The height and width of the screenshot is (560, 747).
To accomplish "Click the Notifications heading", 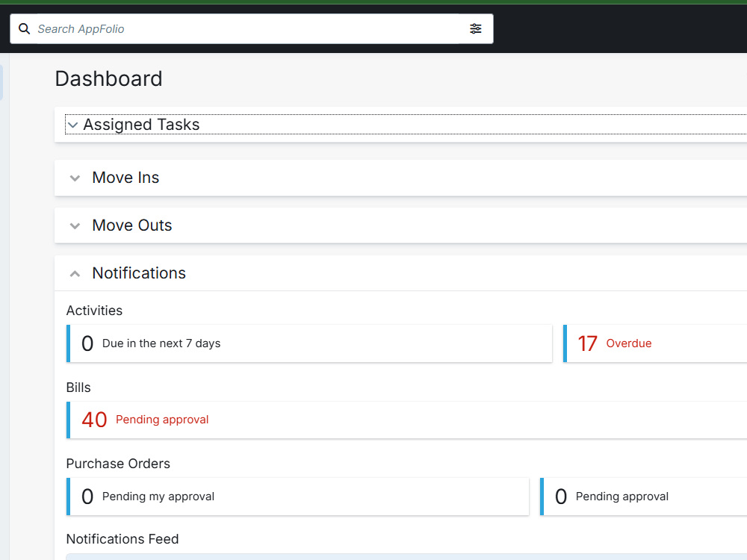I will pyautogui.click(x=139, y=273).
